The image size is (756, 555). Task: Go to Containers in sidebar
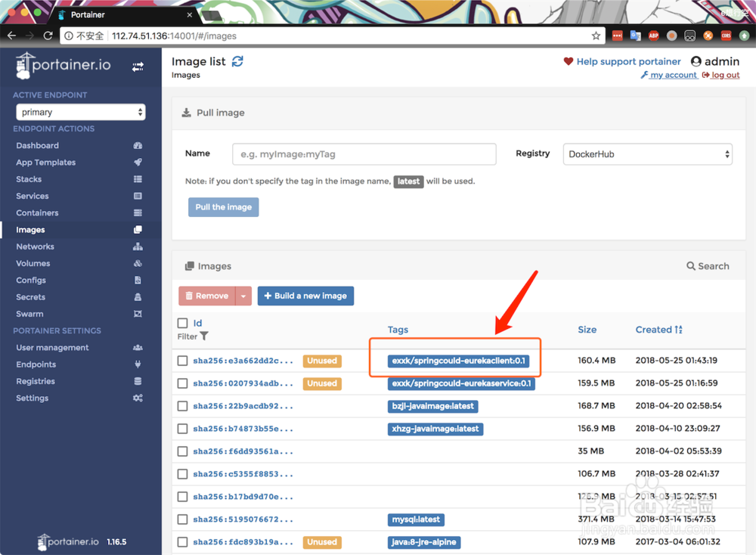point(37,213)
